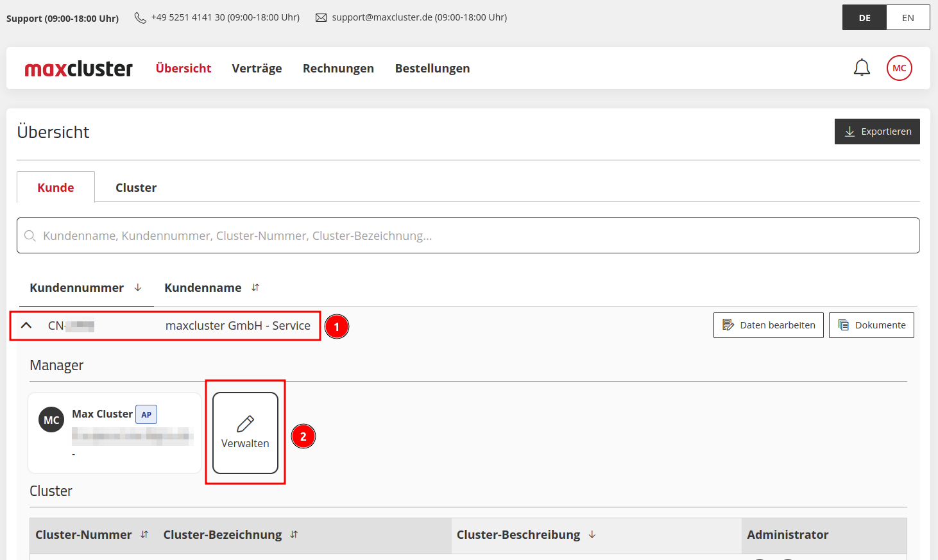
Task: Click the maxcluster logo
Action: pyautogui.click(x=78, y=68)
